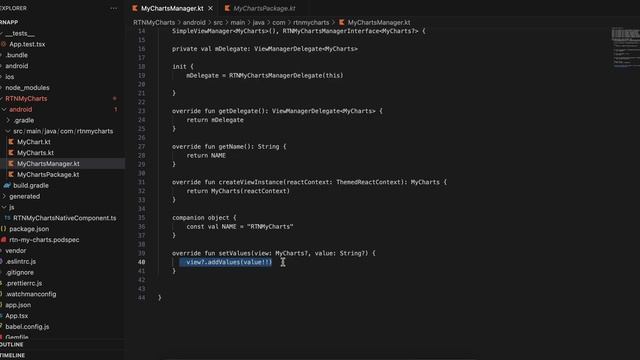The height and width of the screenshot is (360, 640).
Task: Expand the TIMELINE section
Action: pos(13,356)
